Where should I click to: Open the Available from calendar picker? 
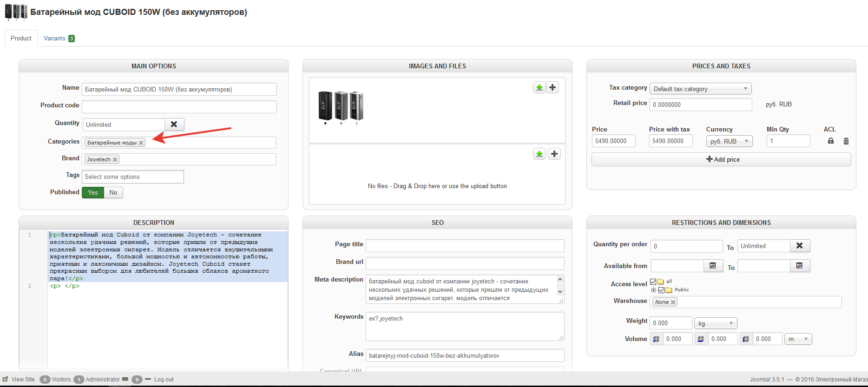click(x=713, y=266)
